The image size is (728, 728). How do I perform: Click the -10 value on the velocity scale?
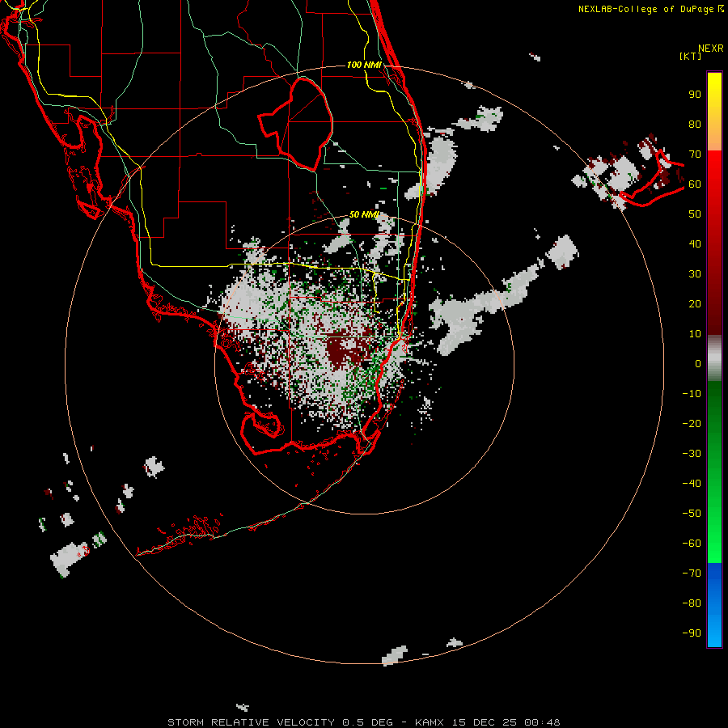pos(692,394)
